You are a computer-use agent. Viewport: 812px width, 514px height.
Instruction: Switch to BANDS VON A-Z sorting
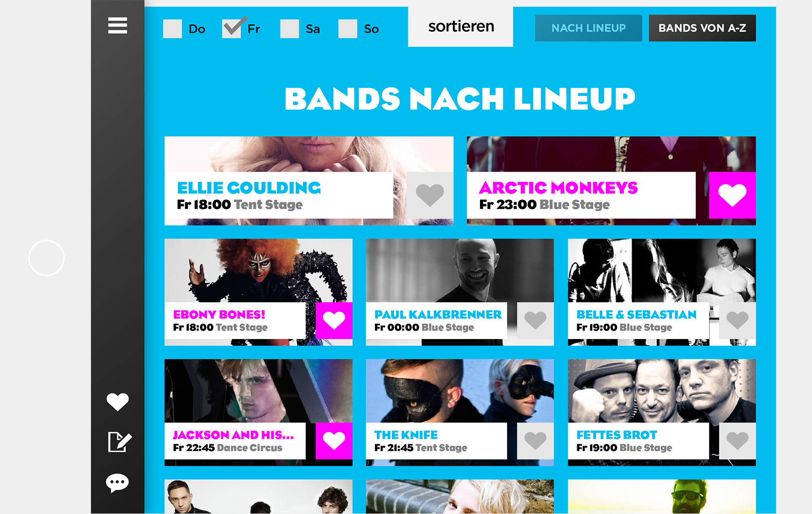(x=702, y=28)
